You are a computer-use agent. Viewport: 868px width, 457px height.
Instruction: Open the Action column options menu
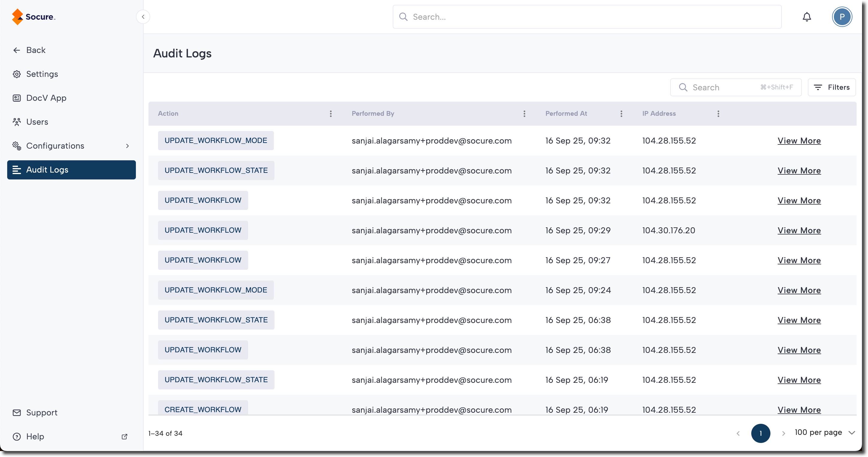point(330,114)
